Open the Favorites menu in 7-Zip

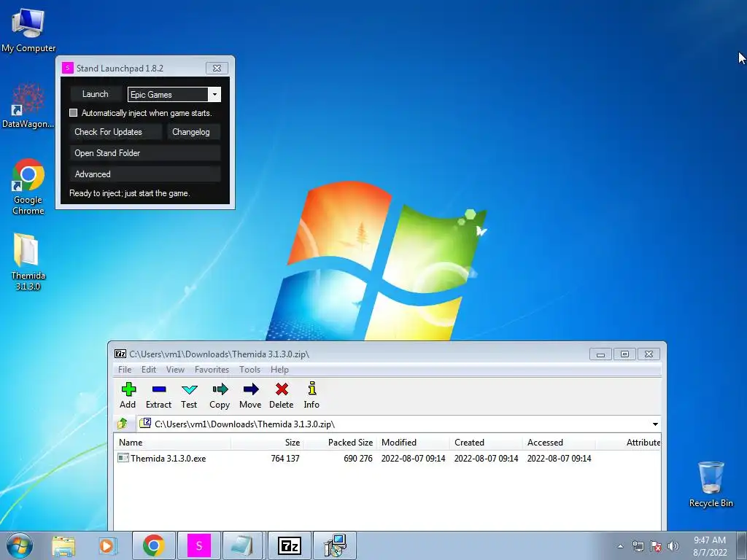[x=212, y=370]
